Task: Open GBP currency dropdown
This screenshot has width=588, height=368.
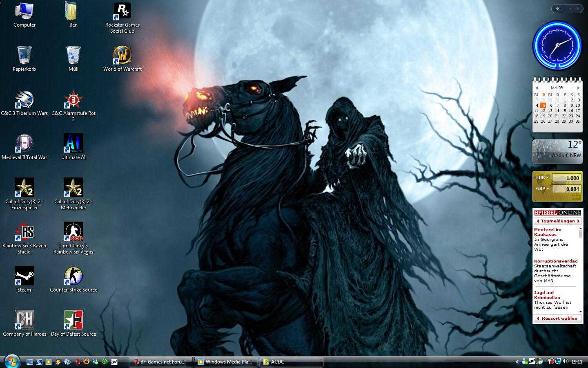Action: (543, 188)
